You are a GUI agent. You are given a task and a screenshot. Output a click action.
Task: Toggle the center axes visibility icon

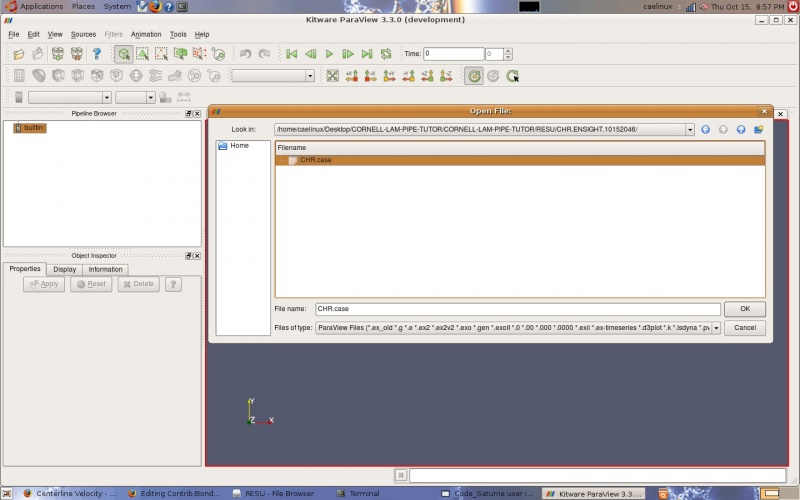click(473, 75)
